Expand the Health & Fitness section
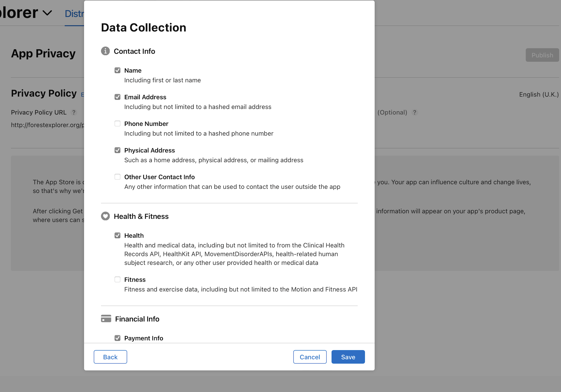This screenshot has width=561, height=392. pos(141,216)
